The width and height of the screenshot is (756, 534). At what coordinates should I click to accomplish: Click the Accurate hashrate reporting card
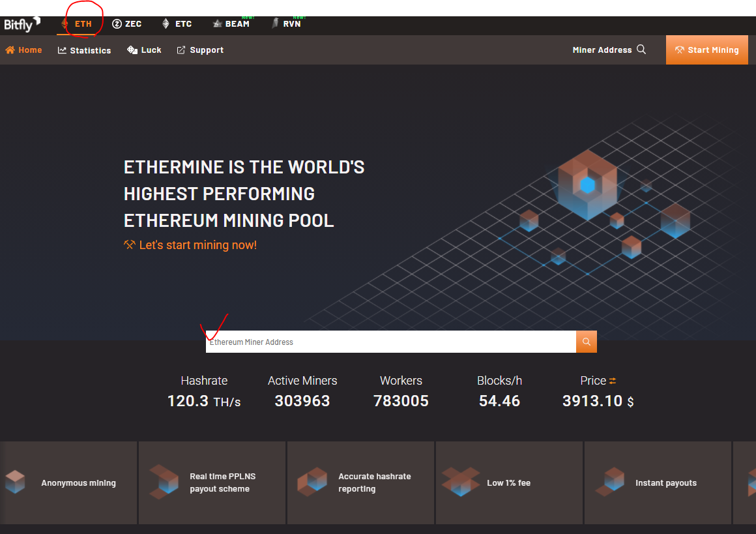[x=360, y=482]
